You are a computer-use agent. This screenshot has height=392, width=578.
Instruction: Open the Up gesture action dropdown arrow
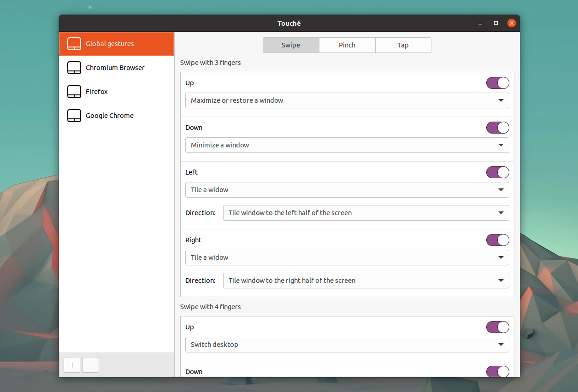(501, 100)
